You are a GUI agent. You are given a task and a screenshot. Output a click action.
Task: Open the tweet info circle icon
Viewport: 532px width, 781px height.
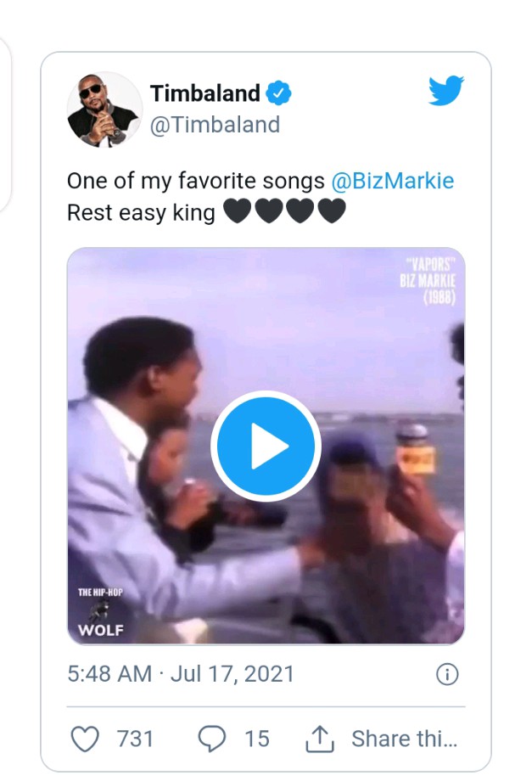click(x=449, y=674)
